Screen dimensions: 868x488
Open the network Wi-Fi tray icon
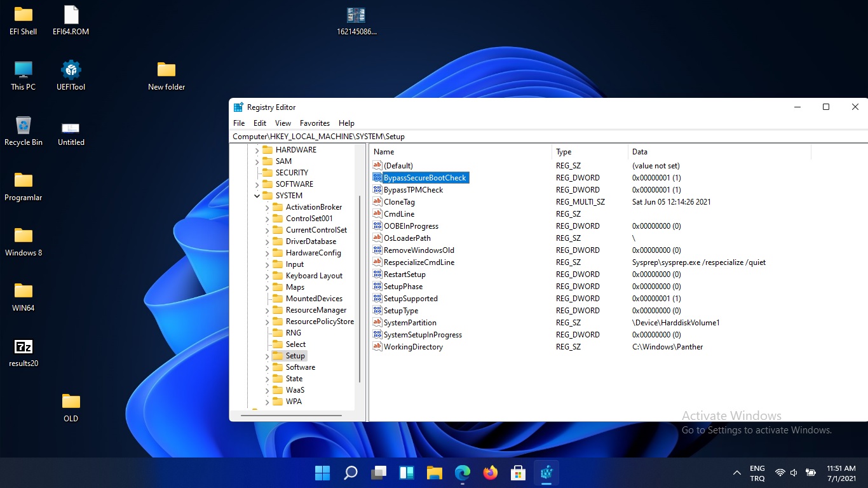(x=780, y=473)
